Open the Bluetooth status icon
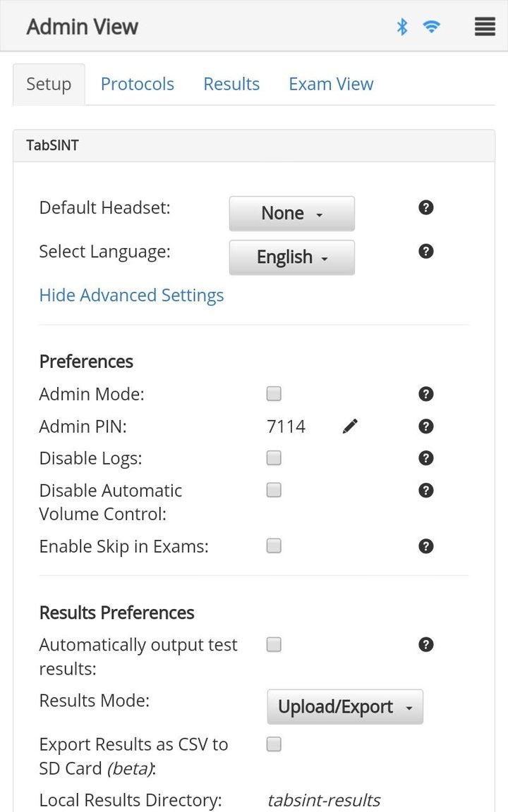Viewport: 508px width, 812px height. pyautogui.click(x=404, y=26)
